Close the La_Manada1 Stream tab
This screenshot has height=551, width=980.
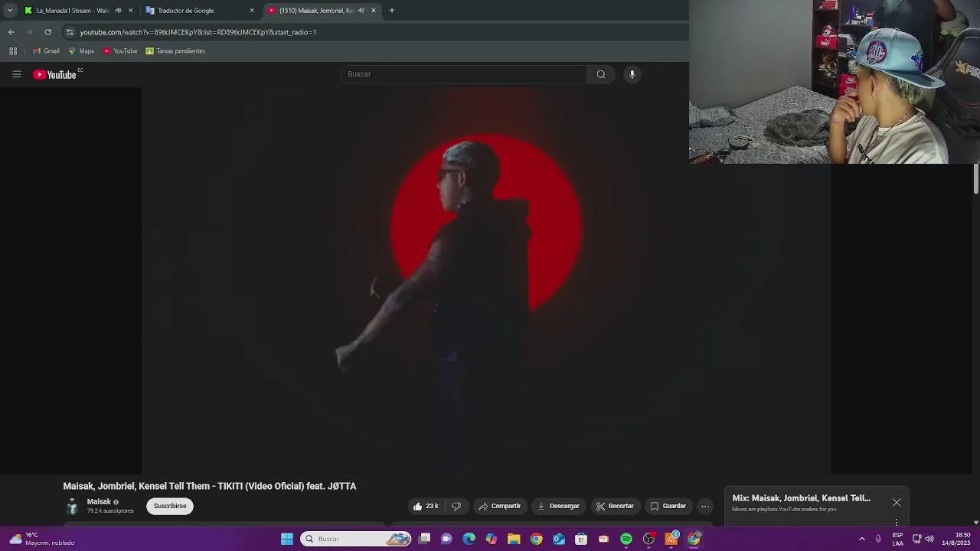130,11
